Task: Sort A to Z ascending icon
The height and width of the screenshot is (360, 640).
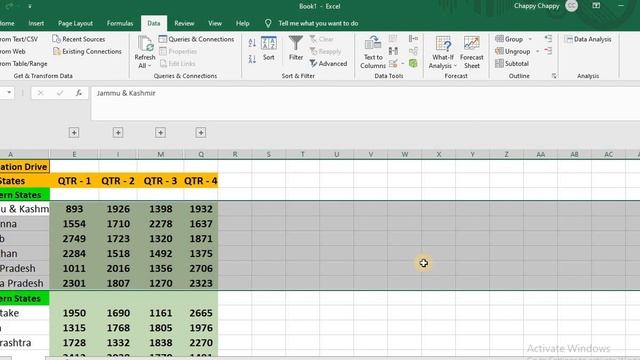Action: point(252,42)
